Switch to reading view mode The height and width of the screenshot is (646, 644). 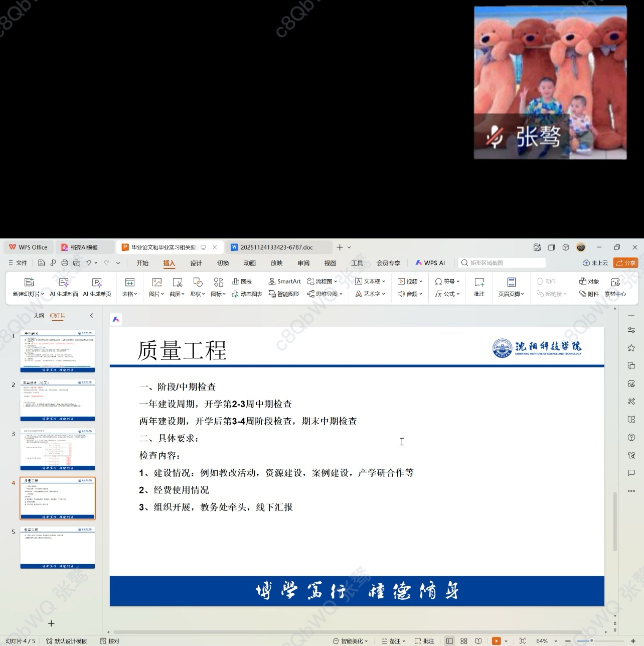click(478, 641)
